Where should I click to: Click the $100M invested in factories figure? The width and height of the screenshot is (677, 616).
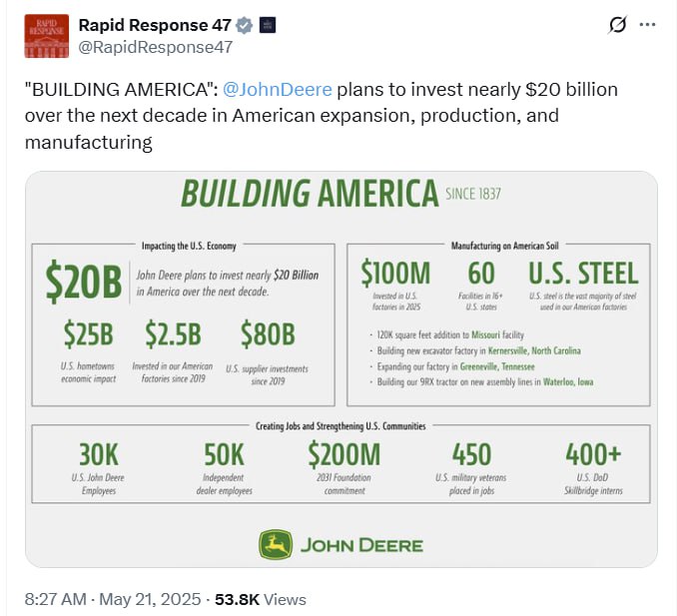[x=395, y=274]
